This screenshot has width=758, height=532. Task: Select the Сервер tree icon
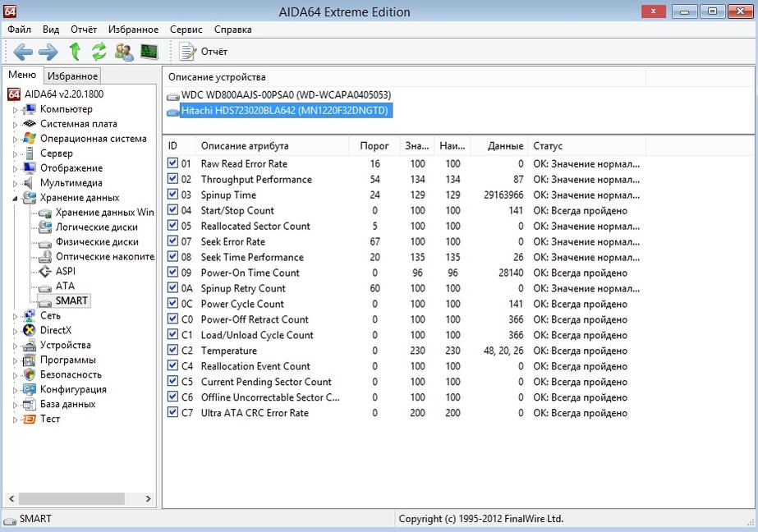(x=30, y=154)
